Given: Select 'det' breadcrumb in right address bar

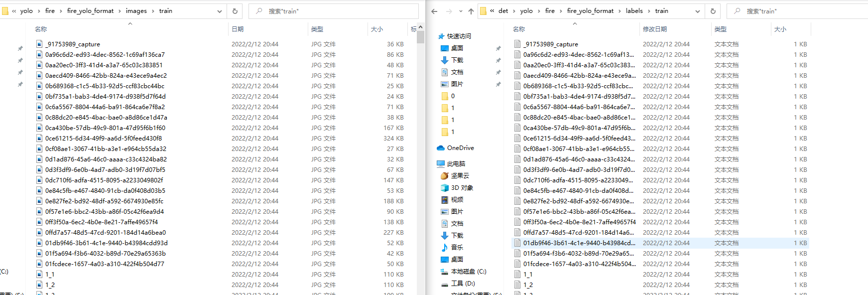Looking at the screenshot, I should pyautogui.click(x=503, y=11).
